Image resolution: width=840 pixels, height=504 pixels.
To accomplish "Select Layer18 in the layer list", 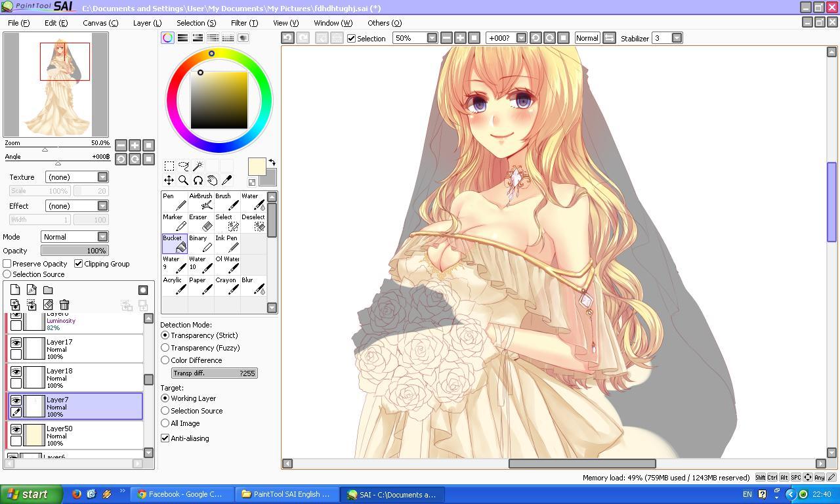I will [75, 377].
